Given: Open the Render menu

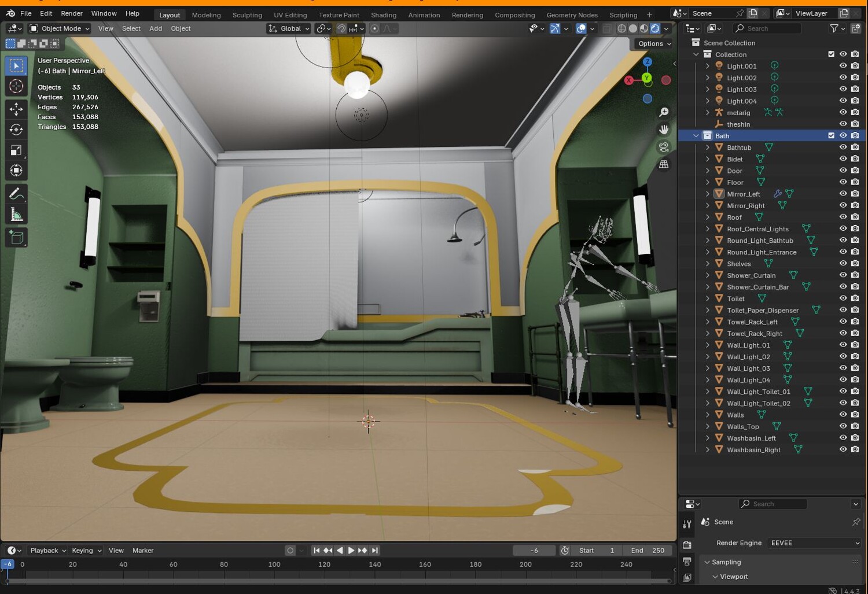Looking at the screenshot, I should coord(72,13).
